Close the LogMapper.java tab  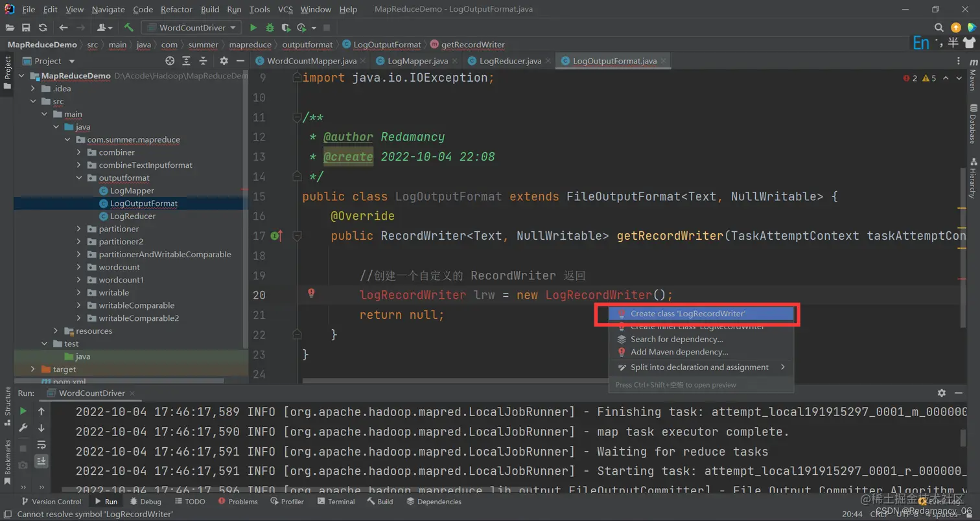(x=455, y=61)
